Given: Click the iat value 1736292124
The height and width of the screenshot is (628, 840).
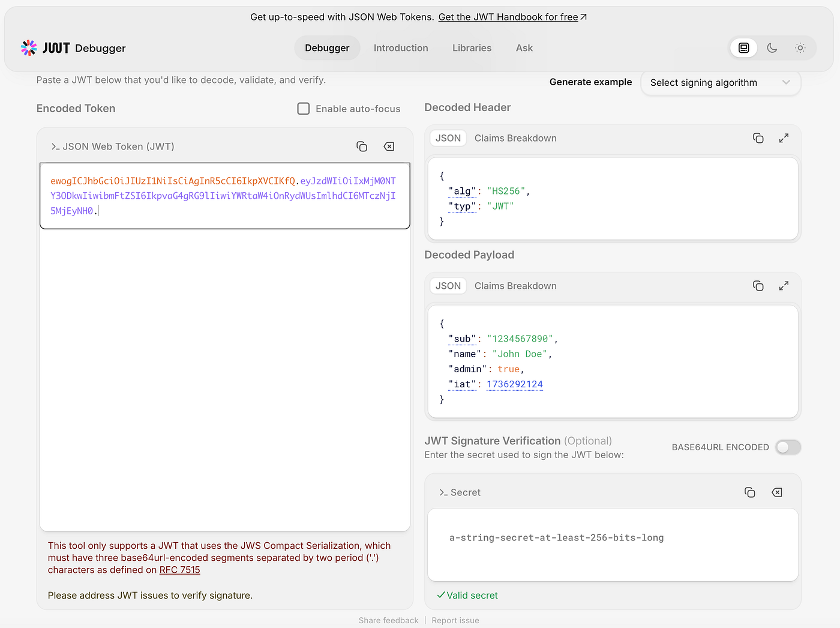Looking at the screenshot, I should (x=515, y=384).
